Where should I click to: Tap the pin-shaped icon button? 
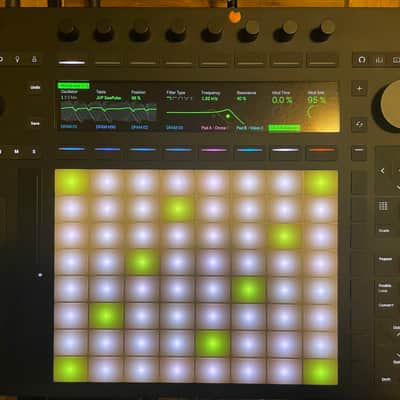coord(17,60)
